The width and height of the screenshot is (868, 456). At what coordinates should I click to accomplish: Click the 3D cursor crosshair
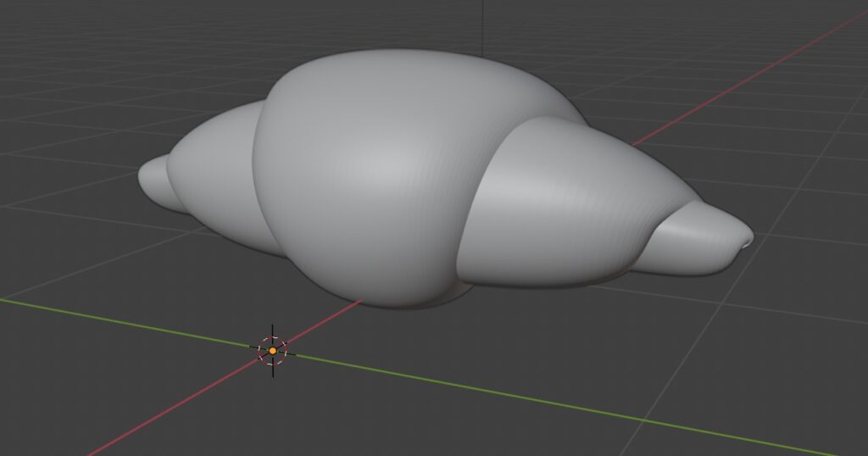273,349
